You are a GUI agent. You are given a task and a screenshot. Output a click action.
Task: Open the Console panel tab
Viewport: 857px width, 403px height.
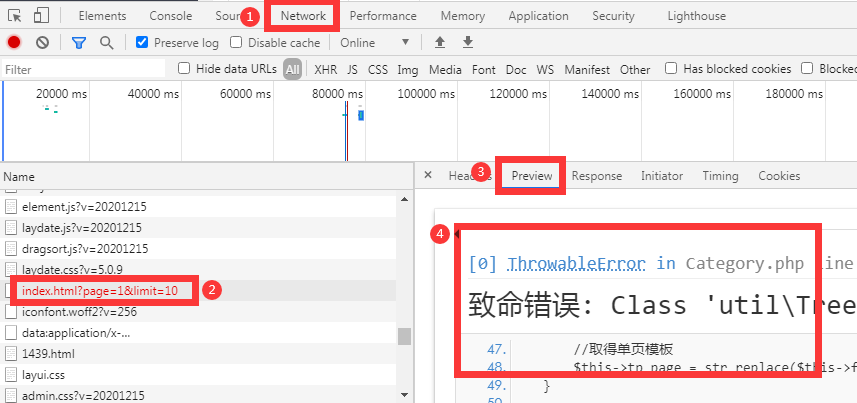pyautogui.click(x=171, y=16)
